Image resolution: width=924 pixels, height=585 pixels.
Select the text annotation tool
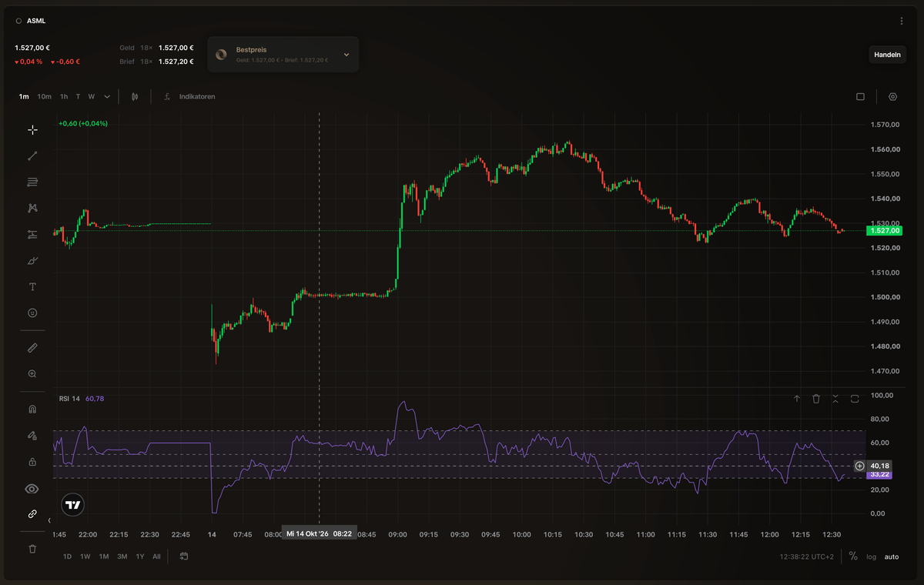pyautogui.click(x=32, y=286)
